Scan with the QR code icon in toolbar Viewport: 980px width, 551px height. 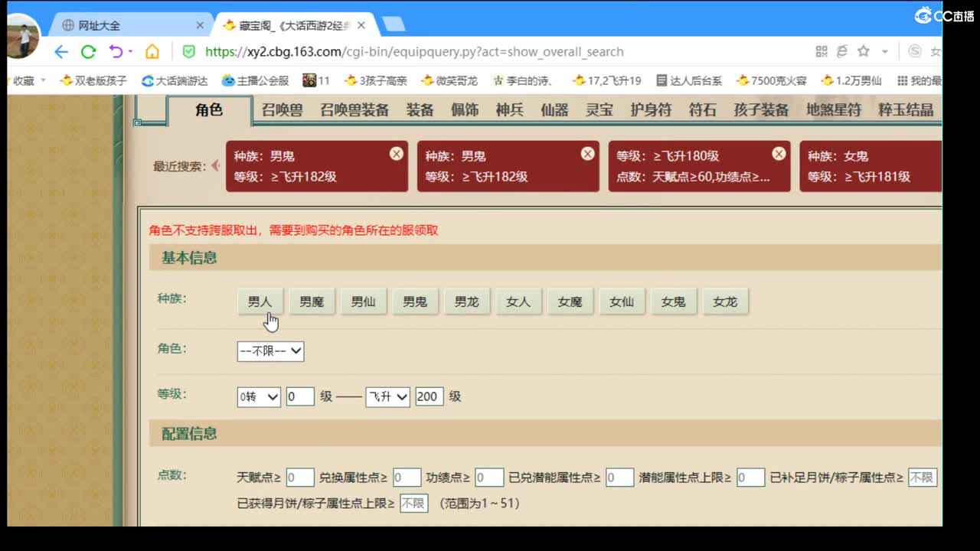tap(822, 51)
